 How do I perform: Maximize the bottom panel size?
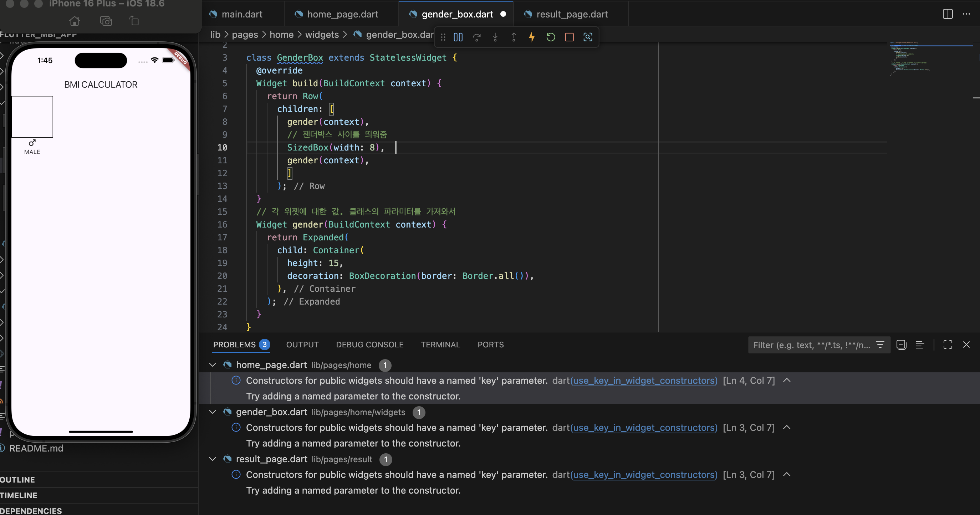pos(948,345)
